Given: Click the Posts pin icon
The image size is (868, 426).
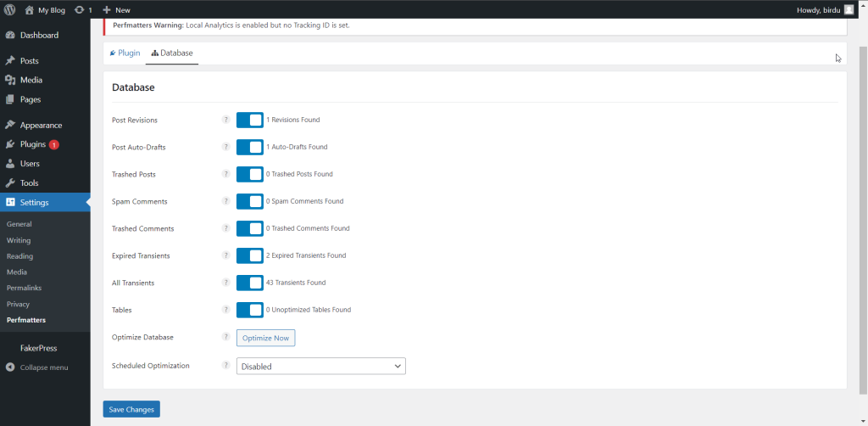Looking at the screenshot, I should tap(10, 60).
